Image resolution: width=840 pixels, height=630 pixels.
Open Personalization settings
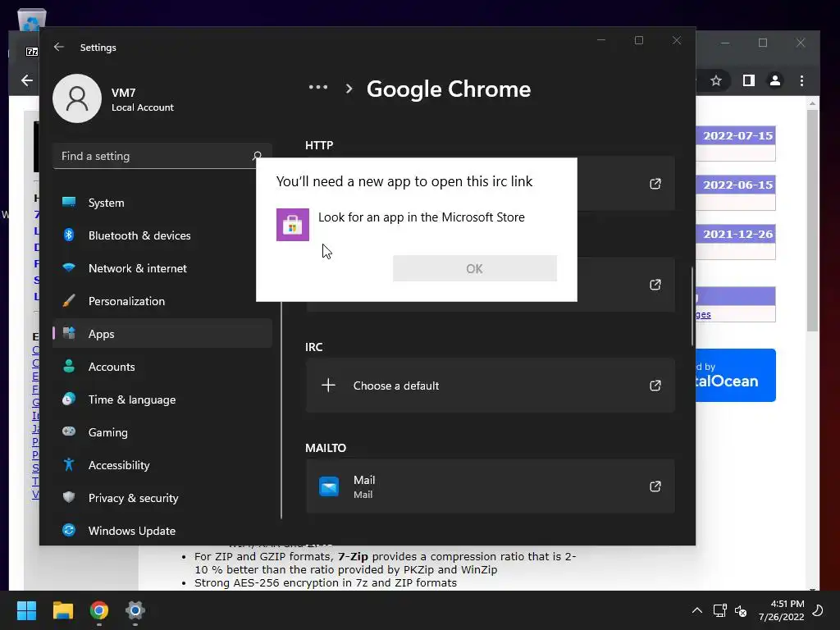(162, 300)
